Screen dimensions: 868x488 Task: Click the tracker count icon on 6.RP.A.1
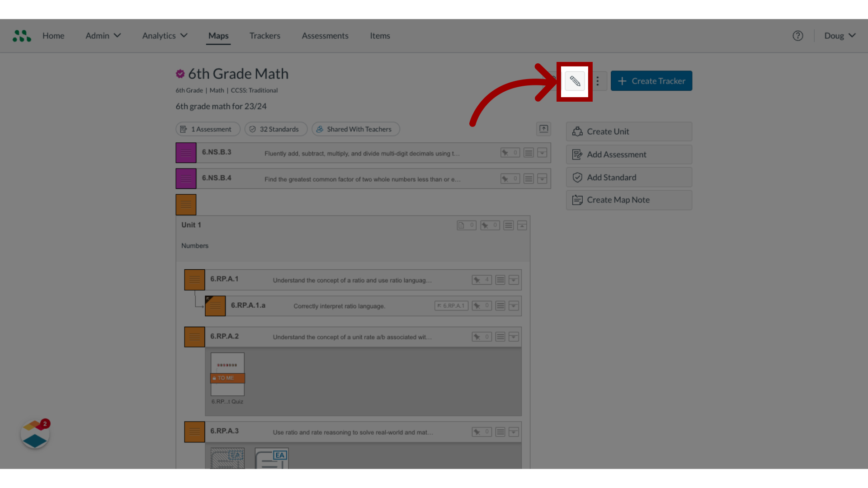(x=481, y=280)
